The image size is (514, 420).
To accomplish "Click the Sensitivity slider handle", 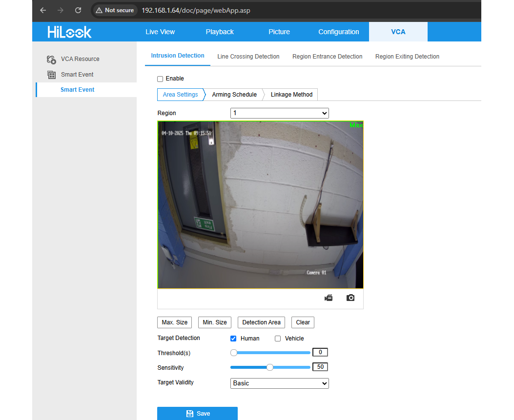I will pos(270,367).
